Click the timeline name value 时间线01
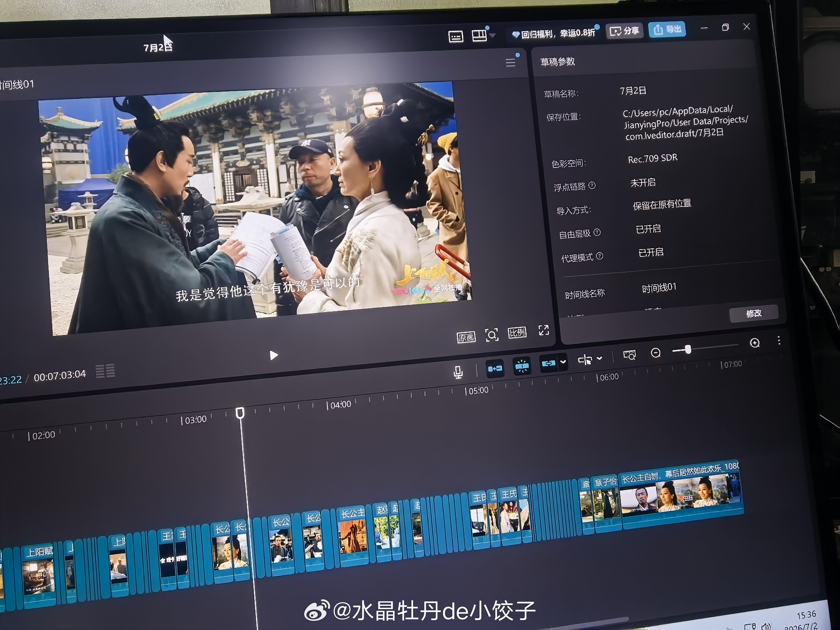Viewport: 840px width, 630px height. click(x=659, y=288)
